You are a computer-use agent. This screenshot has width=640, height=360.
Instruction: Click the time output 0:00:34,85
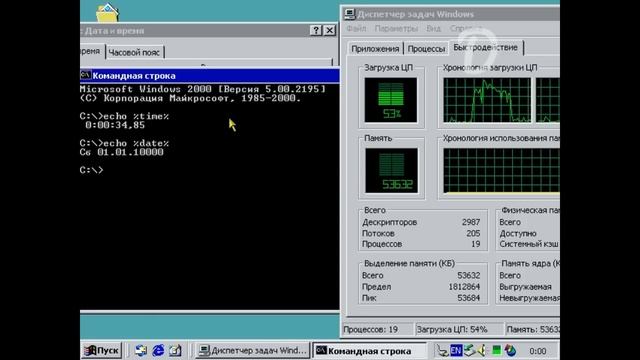pos(115,125)
